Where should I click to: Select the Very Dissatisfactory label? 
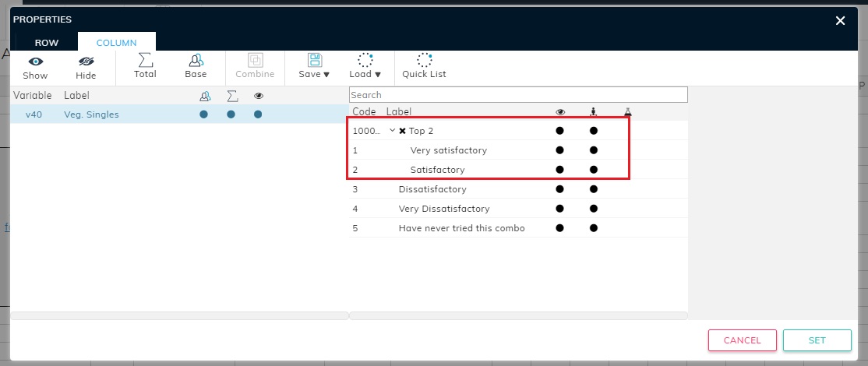coord(444,209)
